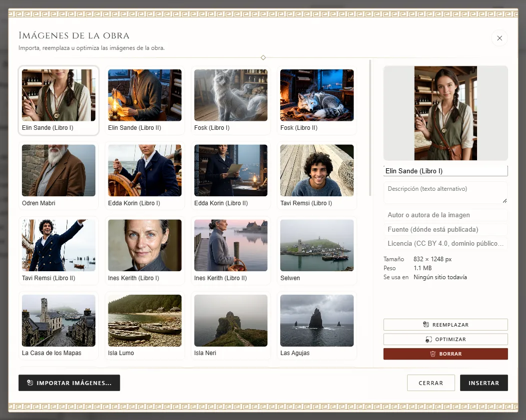Click the Importar imágenes button

pos(69,383)
